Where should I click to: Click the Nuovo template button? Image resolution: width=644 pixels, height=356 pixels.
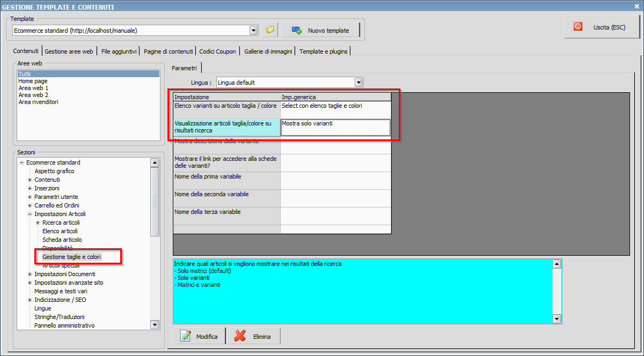click(321, 31)
